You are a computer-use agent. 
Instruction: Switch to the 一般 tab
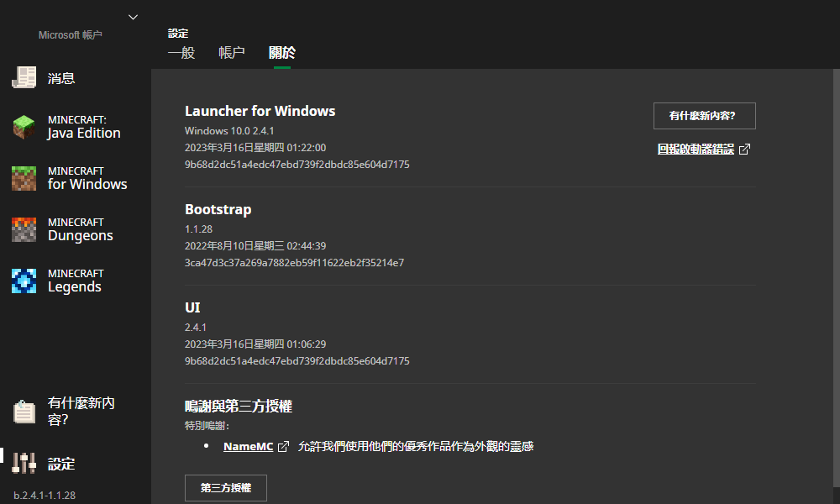pos(181,52)
